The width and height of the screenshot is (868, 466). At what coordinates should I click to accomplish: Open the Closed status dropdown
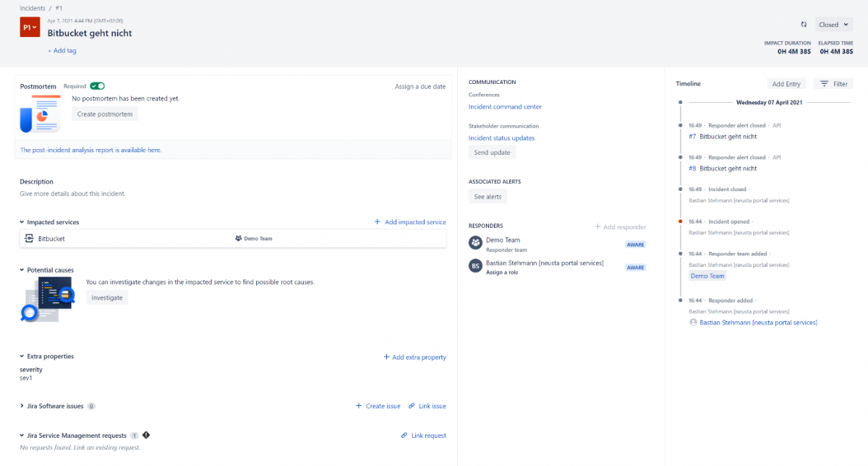coord(833,25)
